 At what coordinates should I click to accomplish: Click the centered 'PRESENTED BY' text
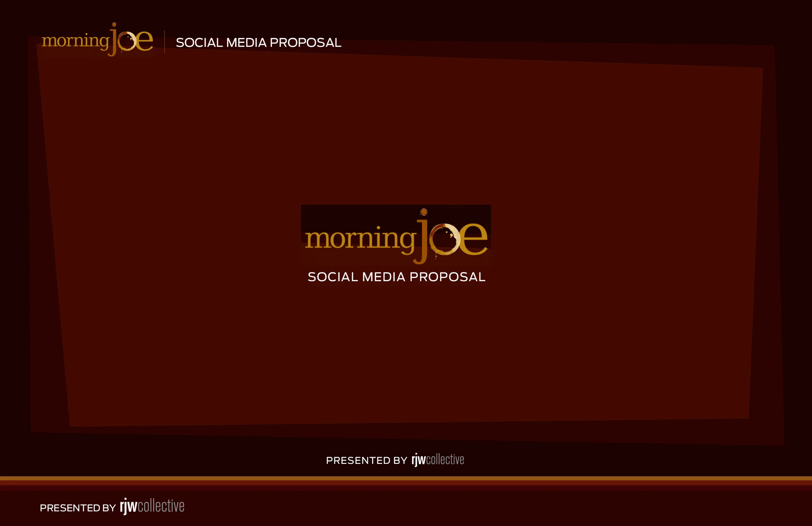pos(367,460)
